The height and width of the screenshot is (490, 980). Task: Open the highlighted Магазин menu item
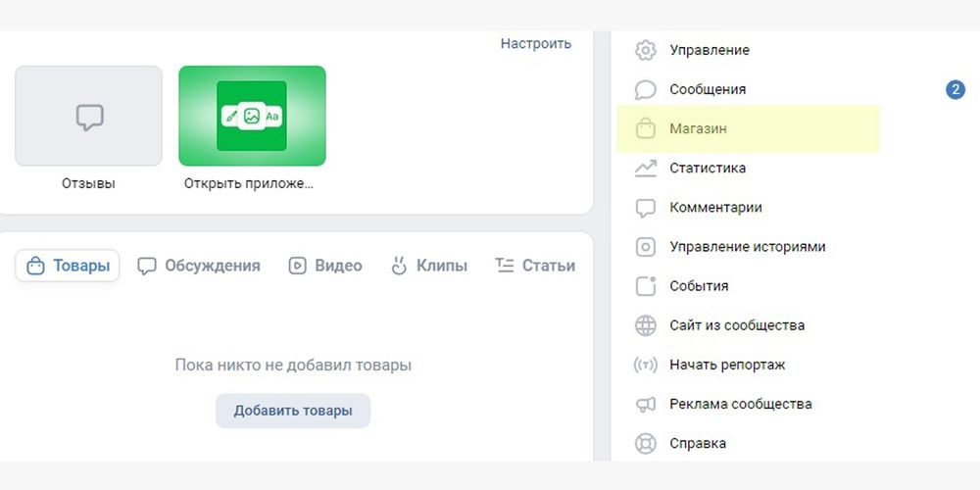[x=748, y=128]
